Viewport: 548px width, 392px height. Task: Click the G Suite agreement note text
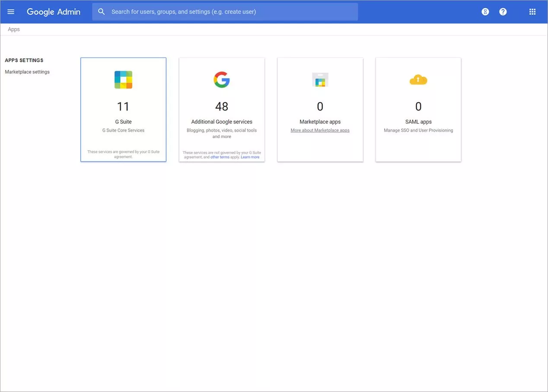click(123, 154)
